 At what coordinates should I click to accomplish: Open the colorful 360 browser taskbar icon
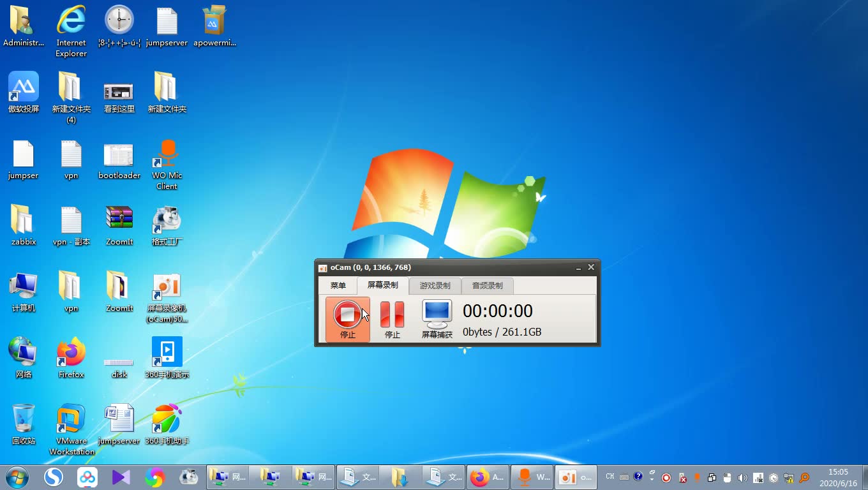[154, 477]
